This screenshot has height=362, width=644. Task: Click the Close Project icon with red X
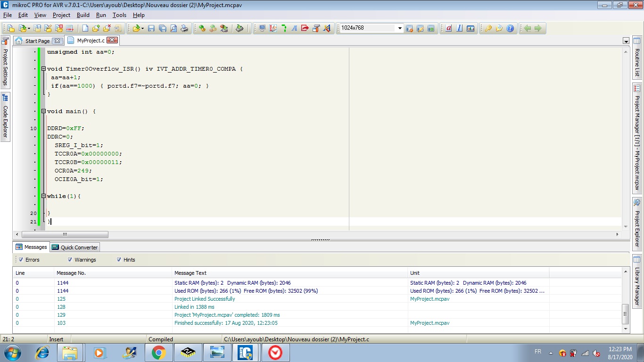pos(58,28)
